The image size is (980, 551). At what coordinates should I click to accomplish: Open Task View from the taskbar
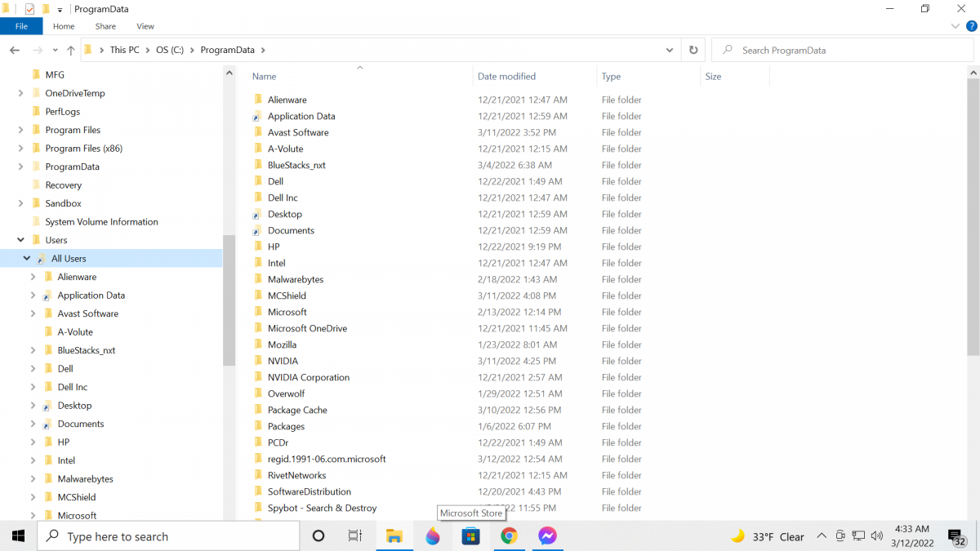point(355,536)
